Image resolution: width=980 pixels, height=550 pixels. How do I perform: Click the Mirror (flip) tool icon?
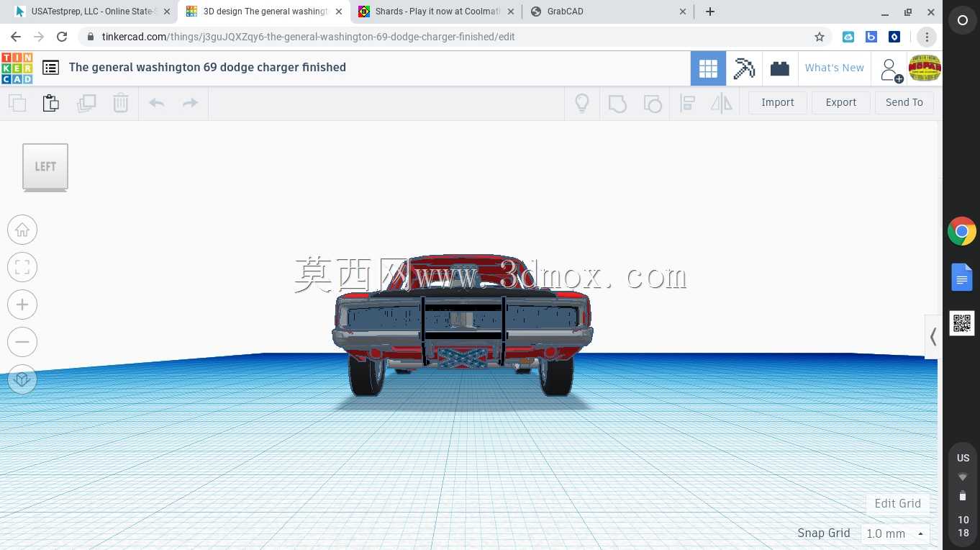point(721,103)
